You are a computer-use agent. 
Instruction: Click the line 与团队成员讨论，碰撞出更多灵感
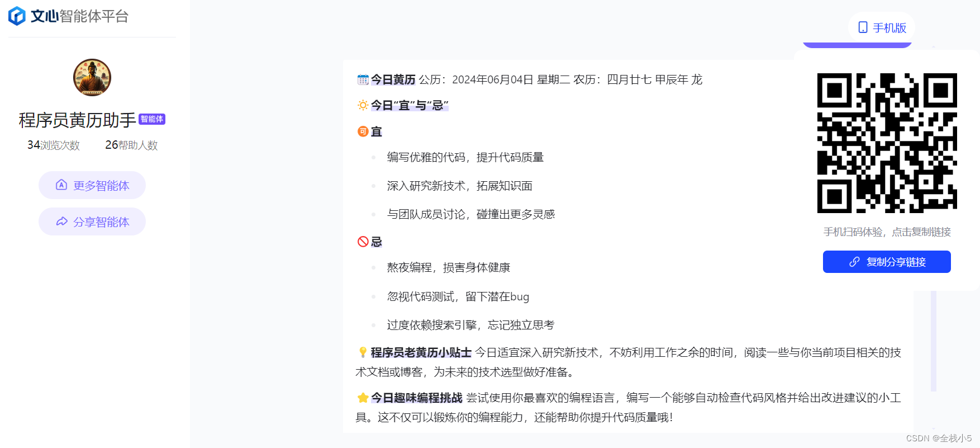pos(471,214)
